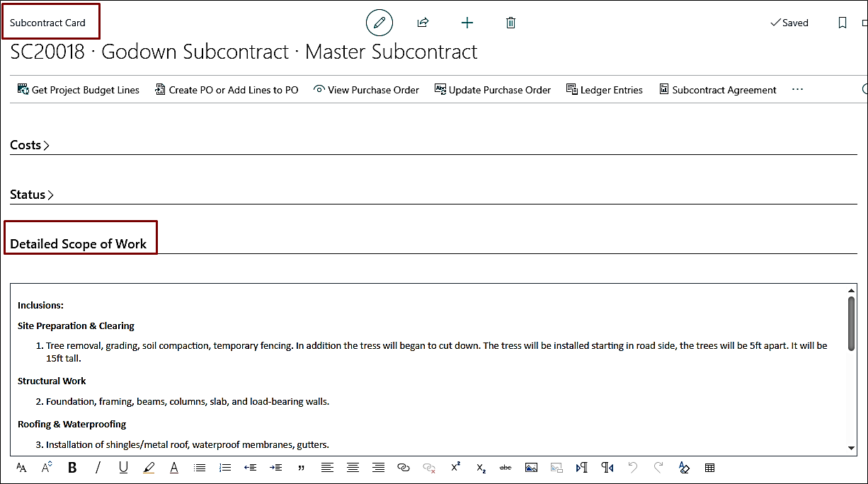868x484 pixels.
Task: Open Ledger Entries action
Action: coord(604,90)
